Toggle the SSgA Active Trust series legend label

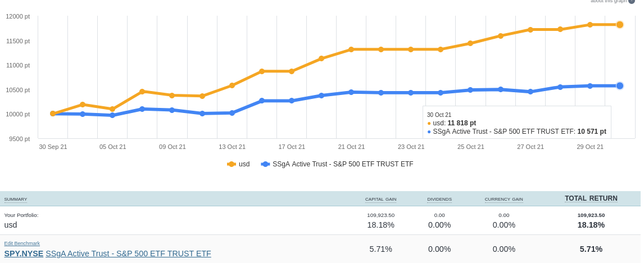coord(343,164)
